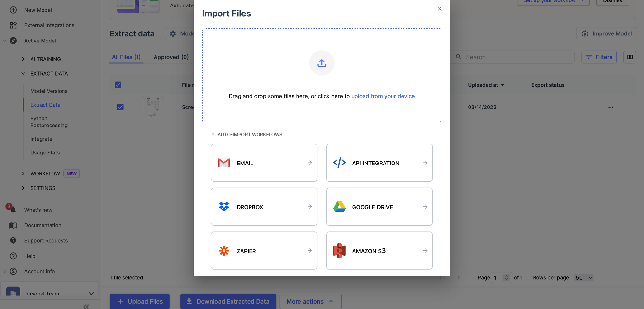Open External Integrations grid icon
Image resolution: width=644 pixels, height=309 pixels.
click(x=13, y=25)
